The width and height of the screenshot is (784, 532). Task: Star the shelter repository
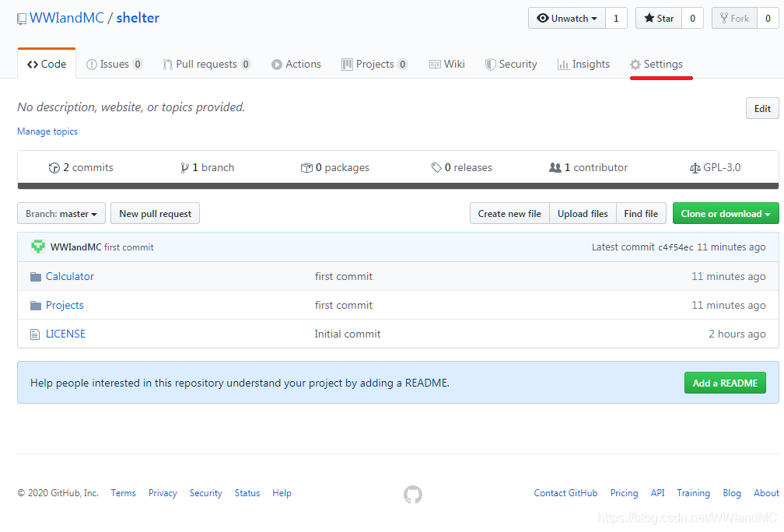[x=659, y=19]
